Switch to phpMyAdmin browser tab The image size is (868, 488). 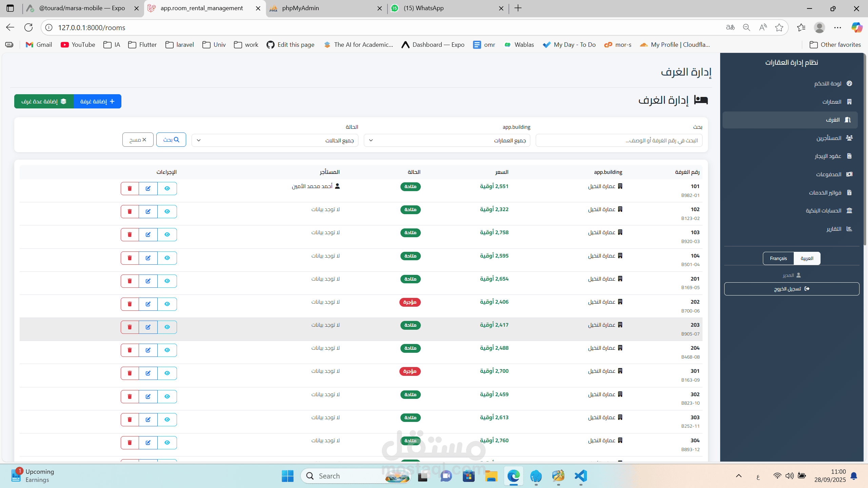(x=300, y=8)
